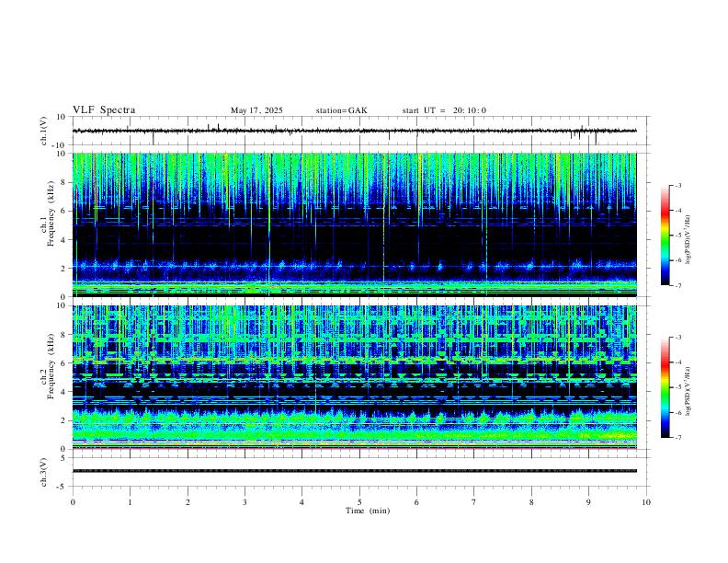Click the "ch.1(V)" waveform axis label
Viewport: 728px width, 563px height.
44,131
